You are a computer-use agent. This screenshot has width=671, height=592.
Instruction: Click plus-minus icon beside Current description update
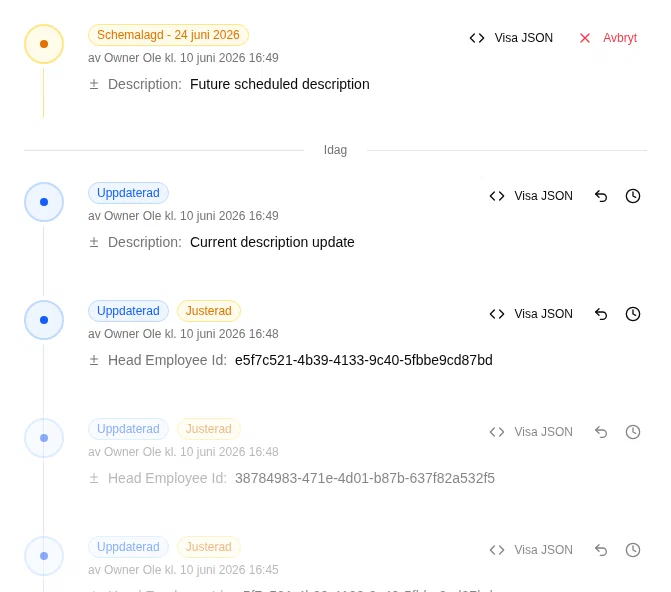[x=94, y=242]
